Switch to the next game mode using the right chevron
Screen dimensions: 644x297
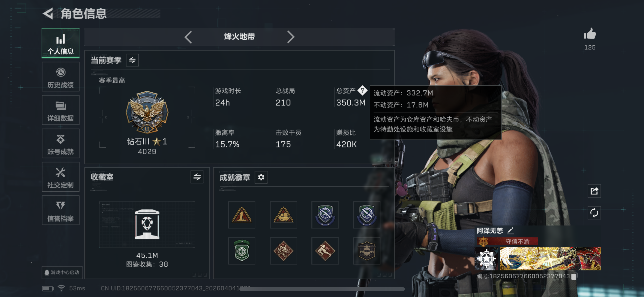click(291, 37)
